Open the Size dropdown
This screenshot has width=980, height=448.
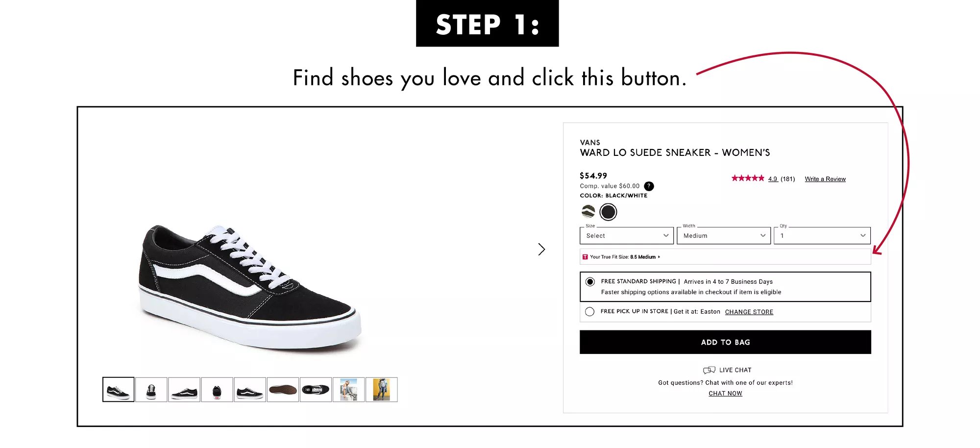coord(626,236)
